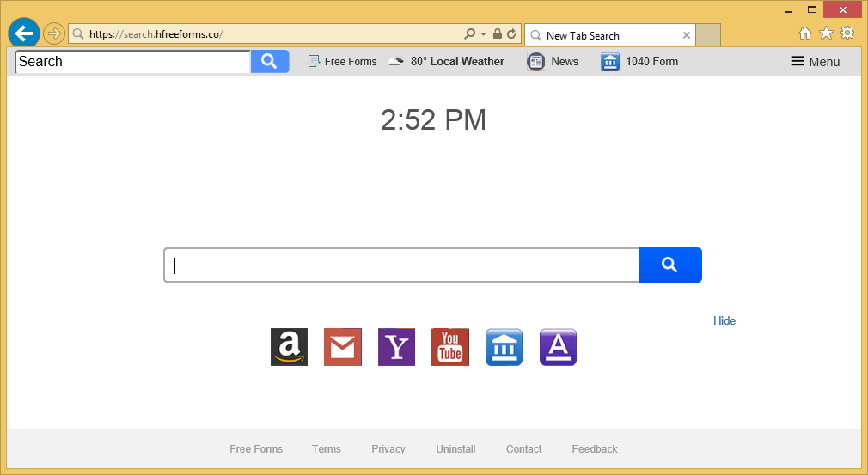Image resolution: width=868 pixels, height=475 pixels.
Task: Refresh the page using the reload icon
Action: coord(511,34)
